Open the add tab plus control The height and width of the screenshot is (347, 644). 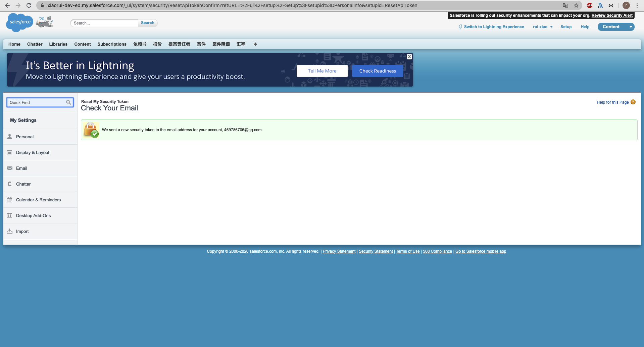(255, 44)
